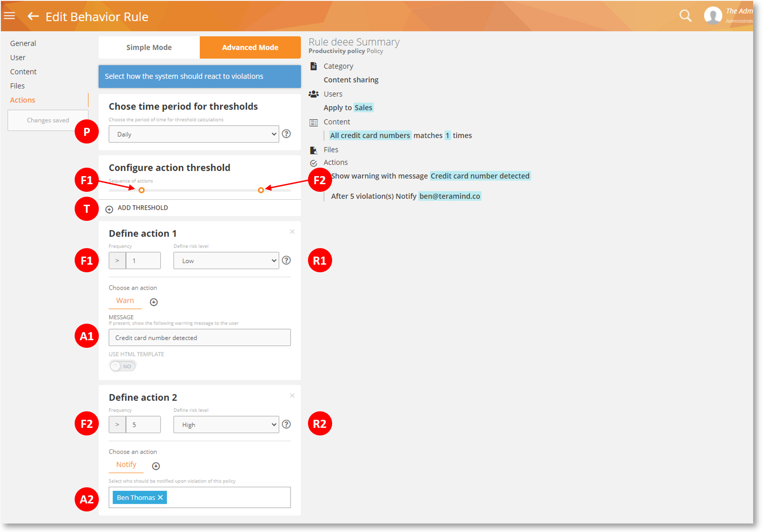Toggle the Use HTML Template switch
This screenshot has height=532, width=763.
(122, 367)
